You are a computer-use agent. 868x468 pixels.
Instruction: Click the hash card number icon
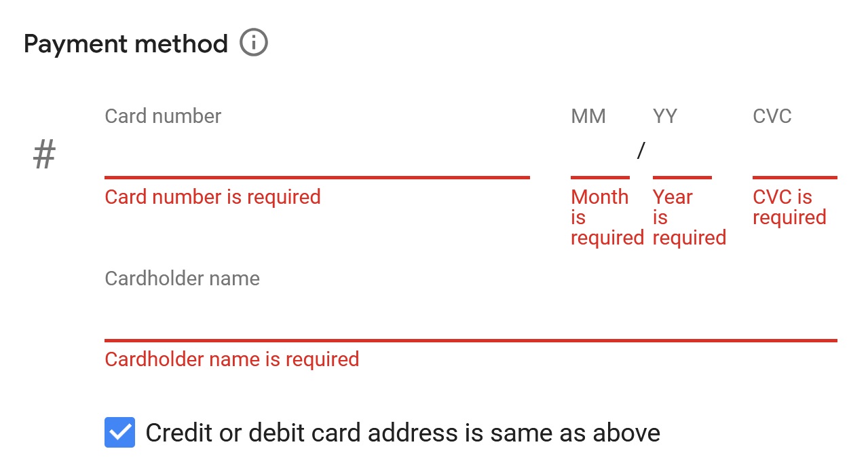point(45,155)
